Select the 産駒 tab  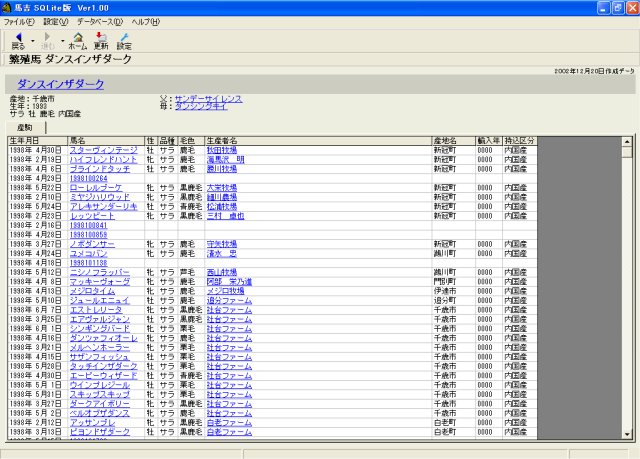[25, 128]
